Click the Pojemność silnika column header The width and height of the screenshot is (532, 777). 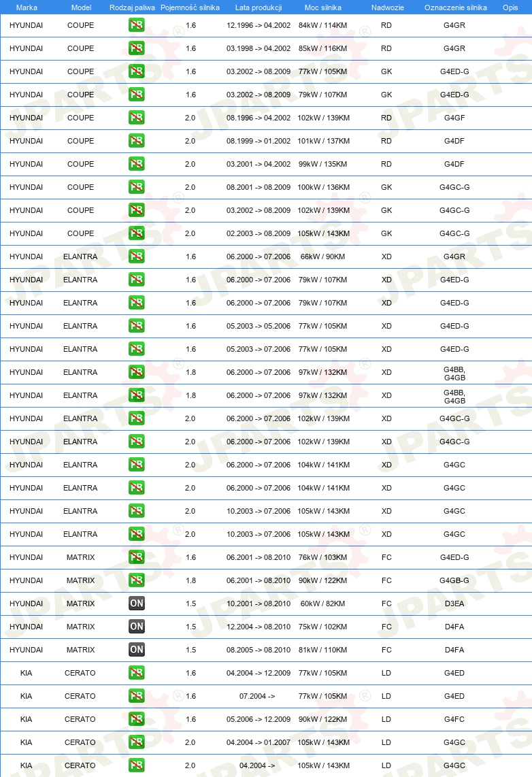point(190,7)
